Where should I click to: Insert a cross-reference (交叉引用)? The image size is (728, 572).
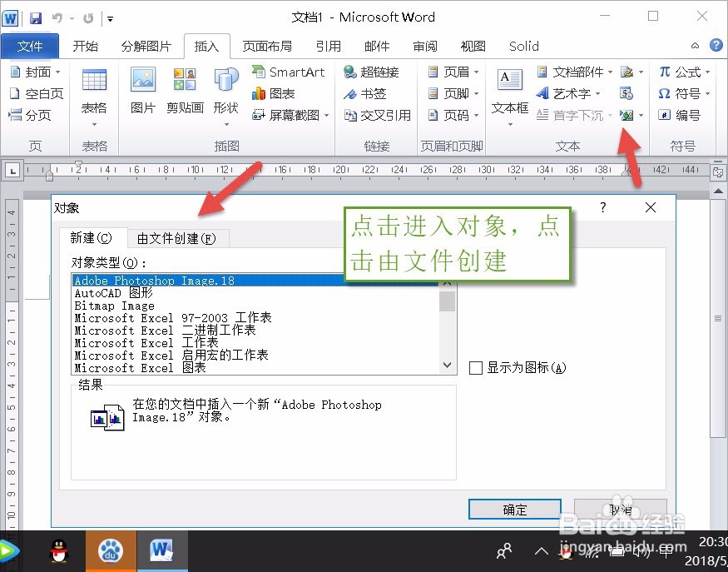point(377,115)
